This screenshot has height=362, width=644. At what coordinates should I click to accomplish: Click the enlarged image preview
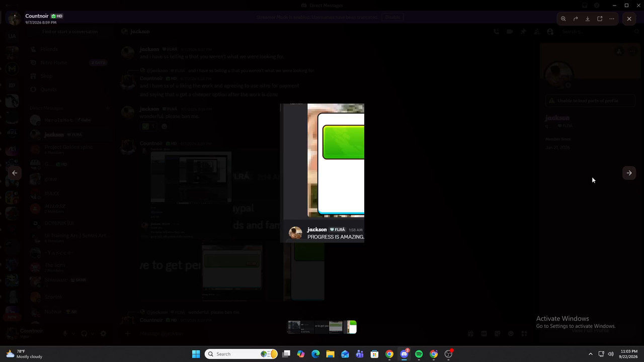(x=322, y=173)
